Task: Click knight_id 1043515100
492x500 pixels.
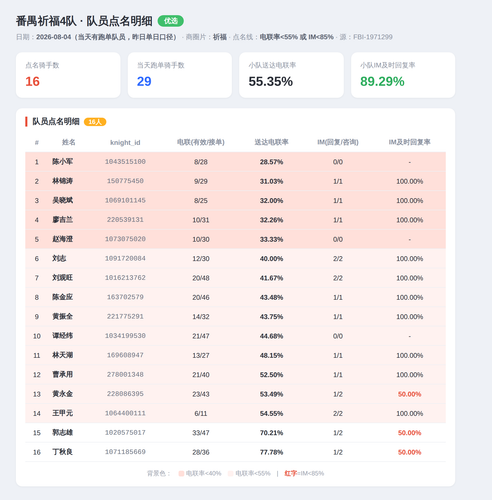Action: click(x=125, y=162)
